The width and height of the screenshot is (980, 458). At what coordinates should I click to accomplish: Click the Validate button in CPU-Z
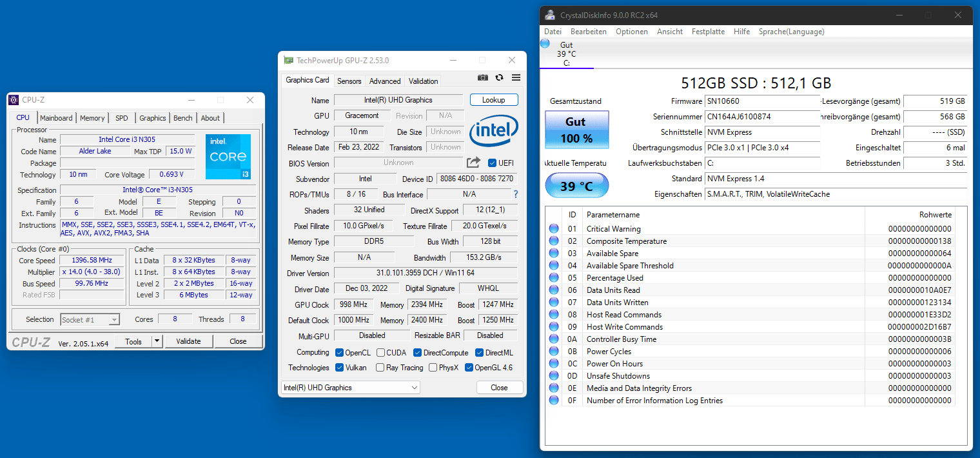pos(188,341)
